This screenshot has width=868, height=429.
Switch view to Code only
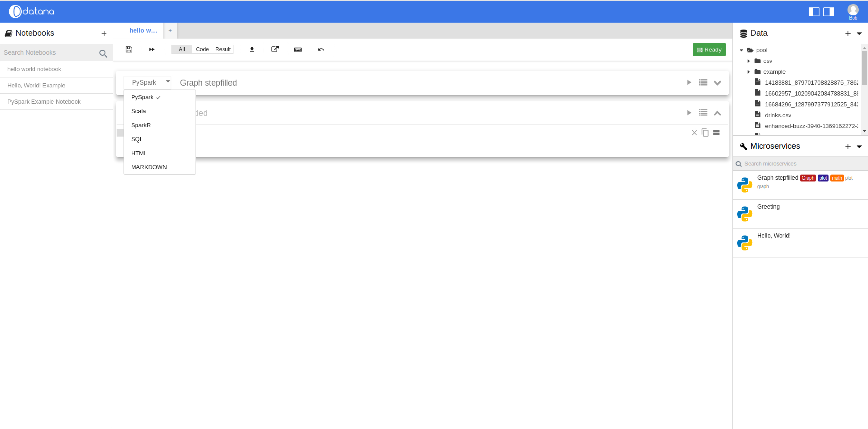(x=202, y=49)
